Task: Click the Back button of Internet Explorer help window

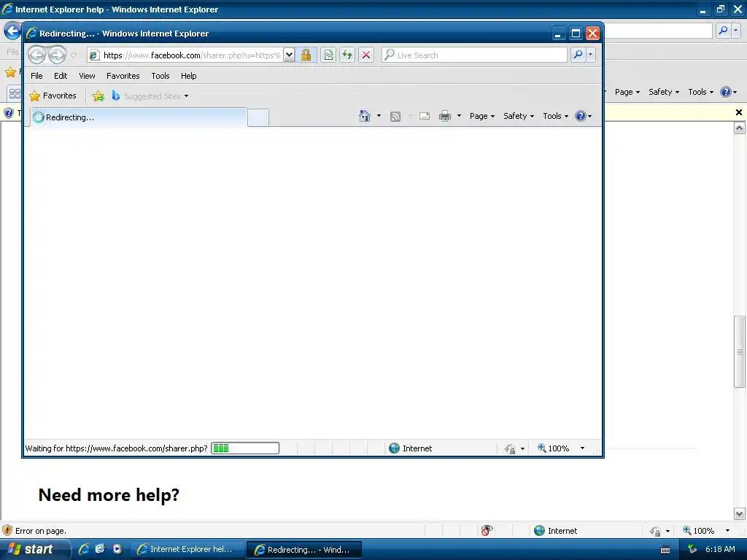Action: pyautogui.click(x=12, y=31)
